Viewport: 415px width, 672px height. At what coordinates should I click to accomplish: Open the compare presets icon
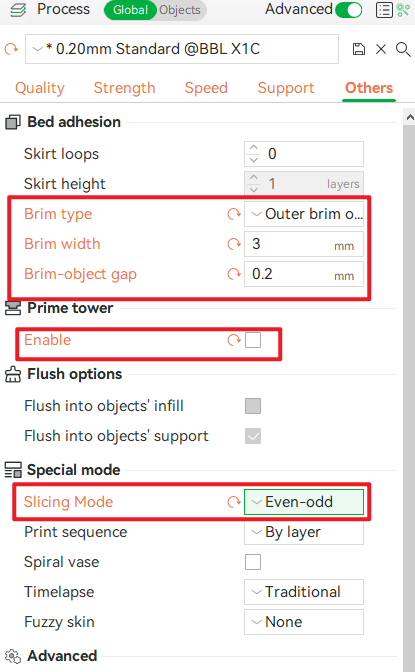pyautogui.click(x=404, y=10)
